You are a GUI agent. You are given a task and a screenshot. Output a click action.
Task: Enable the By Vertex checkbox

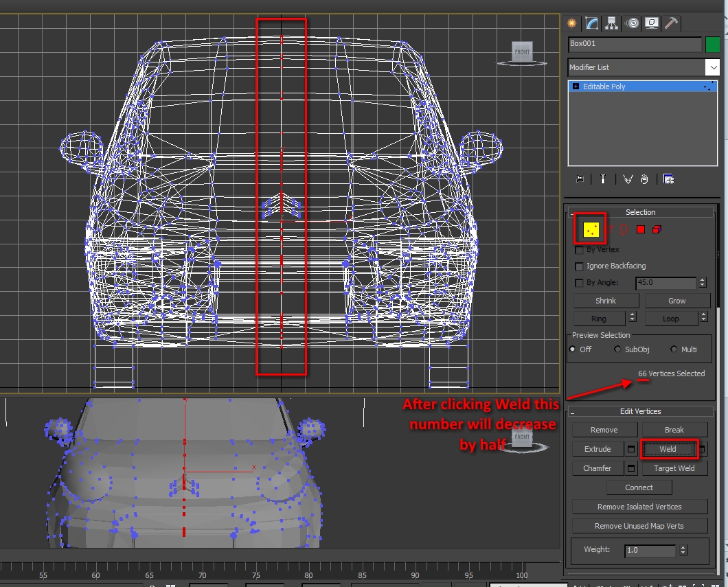point(579,249)
